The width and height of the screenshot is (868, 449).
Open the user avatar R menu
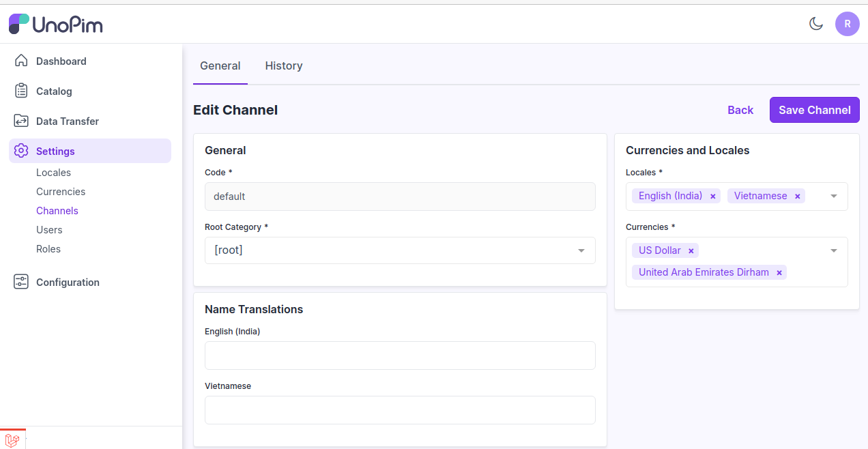click(x=847, y=24)
